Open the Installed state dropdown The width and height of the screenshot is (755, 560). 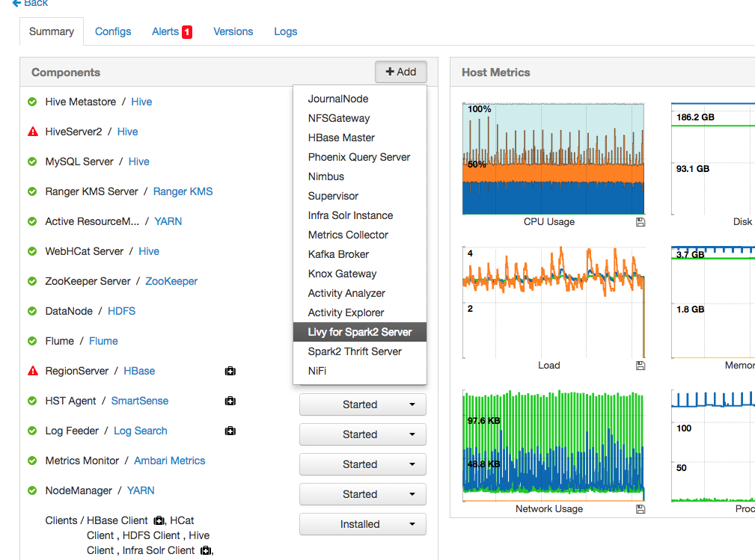point(362,524)
